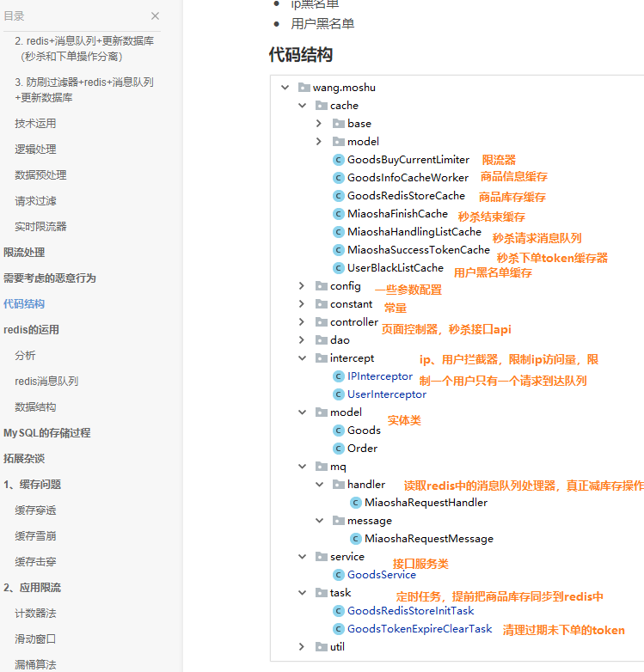Click the class icon beside MiaoshaRequestMessage
This screenshot has width=644, height=672.
pyautogui.click(x=356, y=539)
